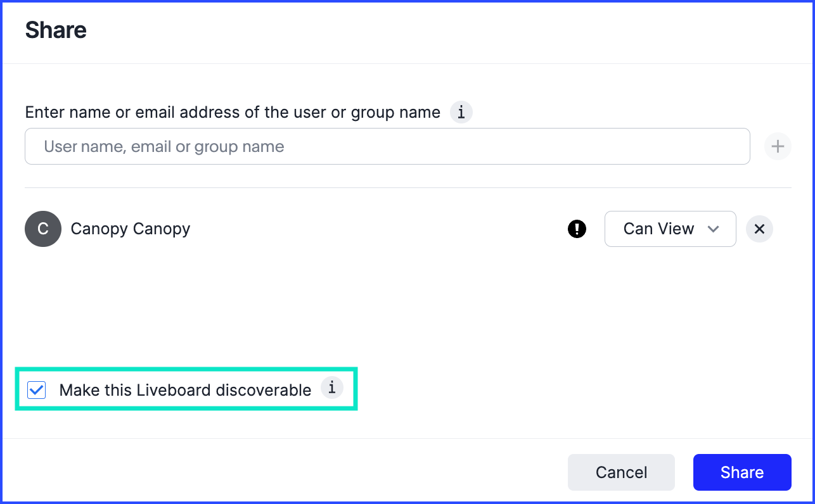This screenshot has width=815, height=504.
Task: Click info icon next to Liveboard discoverable
Action: (x=331, y=387)
